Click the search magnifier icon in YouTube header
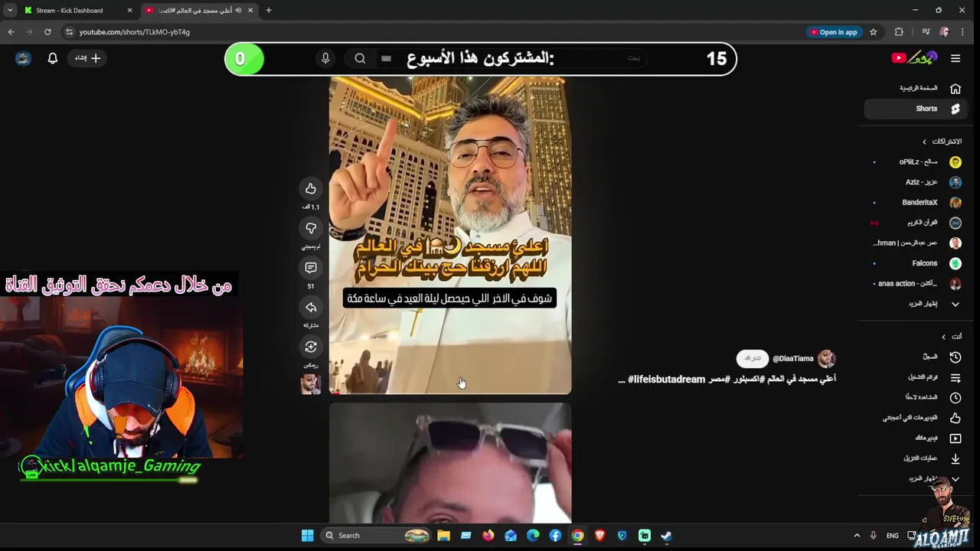The image size is (980, 551). pyautogui.click(x=360, y=58)
